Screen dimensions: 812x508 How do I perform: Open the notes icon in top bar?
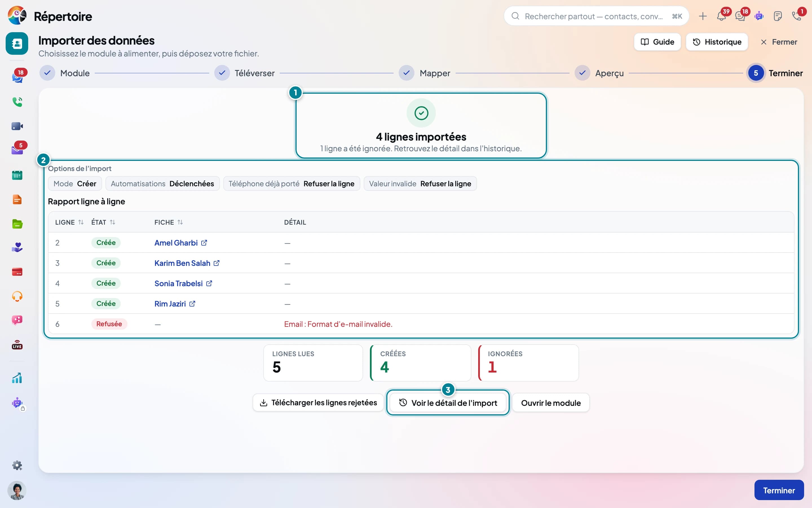pyautogui.click(x=777, y=16)
